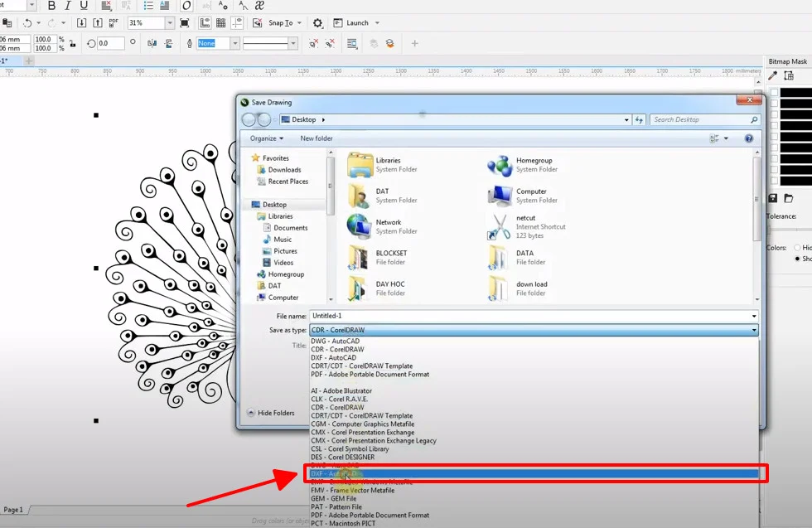Toggle bold text formatting
812x528 pixels.
tap(51, 6)
